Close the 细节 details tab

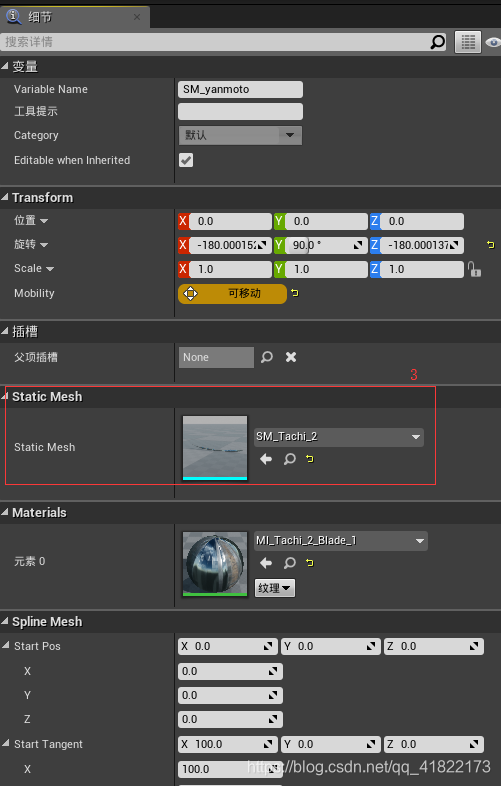point(137,17)
